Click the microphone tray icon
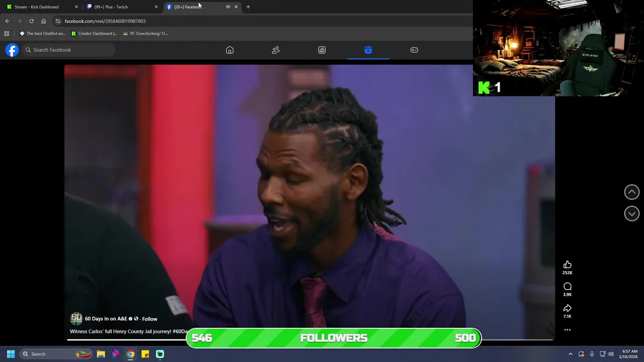Image resolution: width=644 pixels, height=362 pixels. point(592,354)
